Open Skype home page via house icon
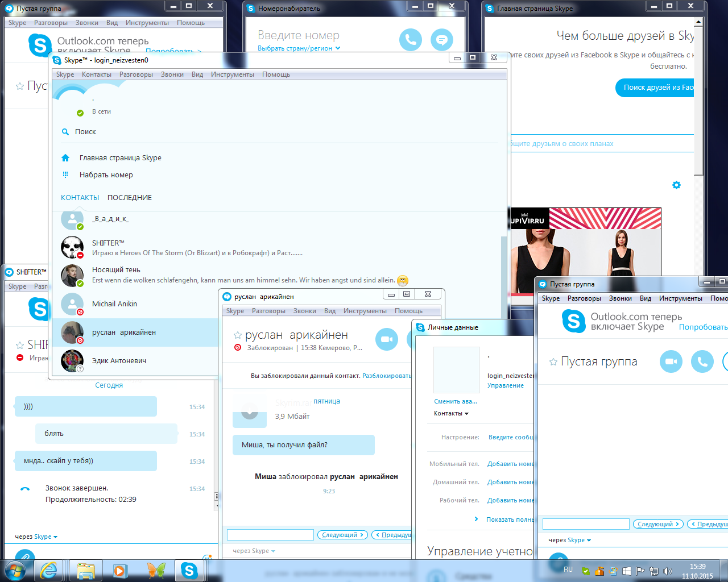728x582 pixels. tap(65, 158)
